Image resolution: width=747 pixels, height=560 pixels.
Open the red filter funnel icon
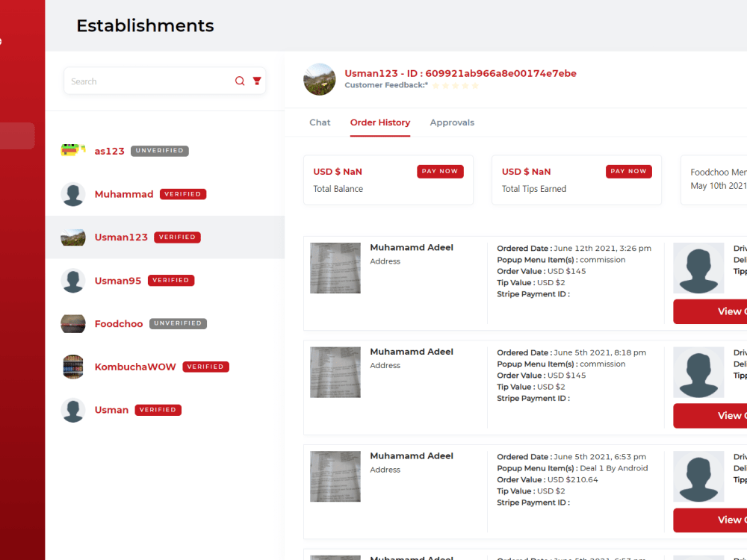pos(257,81)
